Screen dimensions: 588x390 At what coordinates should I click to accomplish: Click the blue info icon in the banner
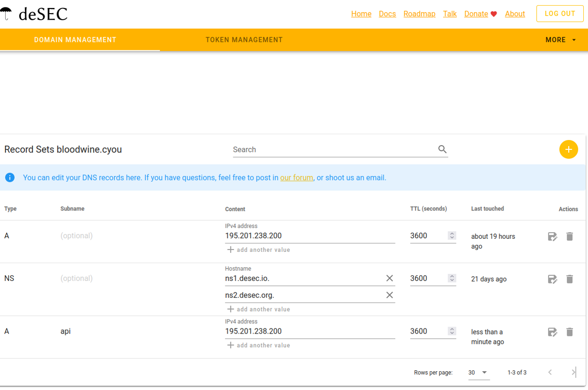click(10, 178)
